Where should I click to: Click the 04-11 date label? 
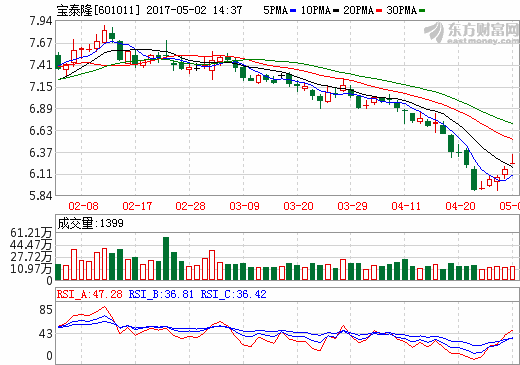(x=406, y=206)
